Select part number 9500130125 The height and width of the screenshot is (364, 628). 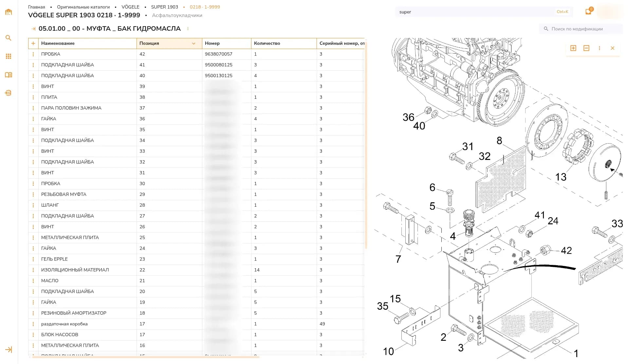coord(218,76)
